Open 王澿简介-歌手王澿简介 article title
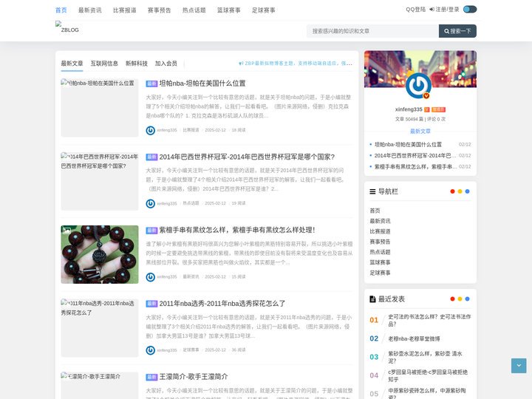Image resolution: width=532 pixels, height=399 pixels. pos(194,377)
